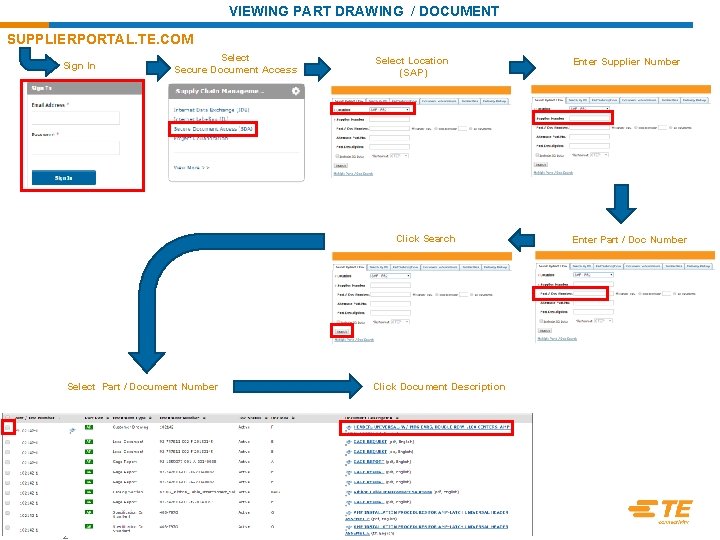Click the Password input field
The image size is (720, 540).
pos(76,147)
